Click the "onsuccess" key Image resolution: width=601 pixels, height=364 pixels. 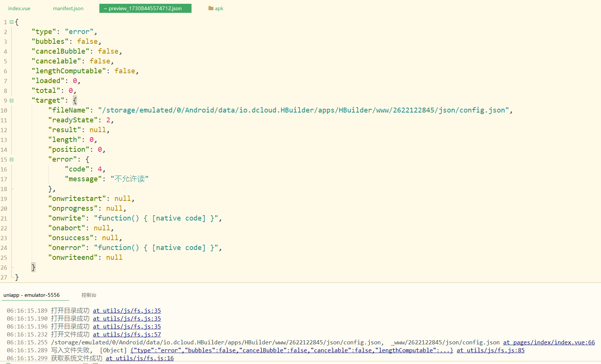(71, 238)
